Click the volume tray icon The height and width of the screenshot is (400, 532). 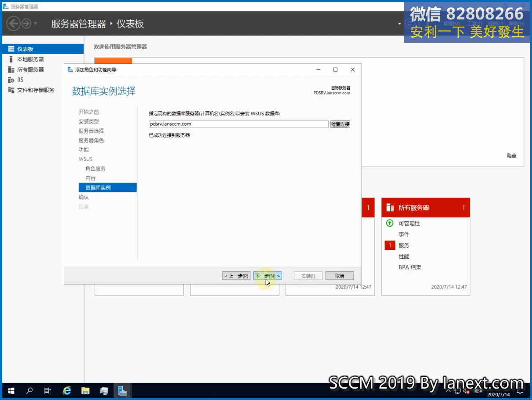click(466, 392)
